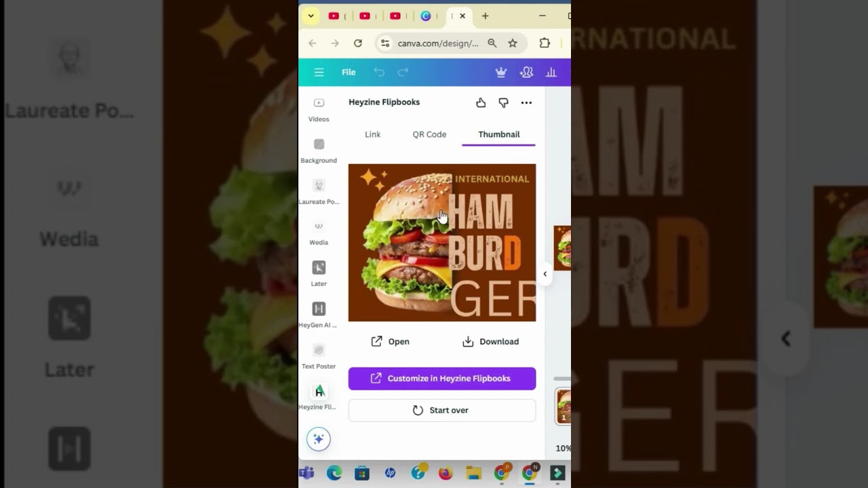This screenshot has width=868, height=488.
Task: Select the Thumbnail tab
Action: pos(499,134)
